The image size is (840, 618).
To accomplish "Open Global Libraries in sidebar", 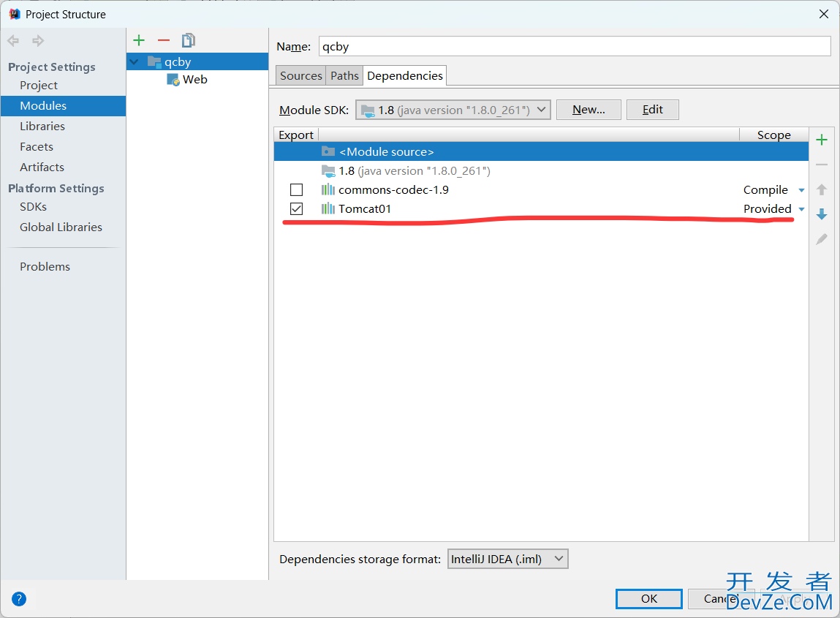I will tap(61, 227).
